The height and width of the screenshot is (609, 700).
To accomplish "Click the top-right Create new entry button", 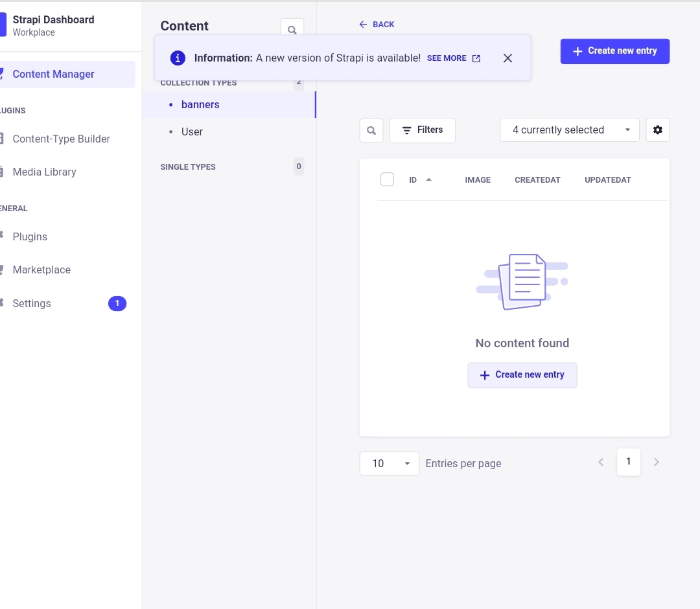I will pos(614,51).
